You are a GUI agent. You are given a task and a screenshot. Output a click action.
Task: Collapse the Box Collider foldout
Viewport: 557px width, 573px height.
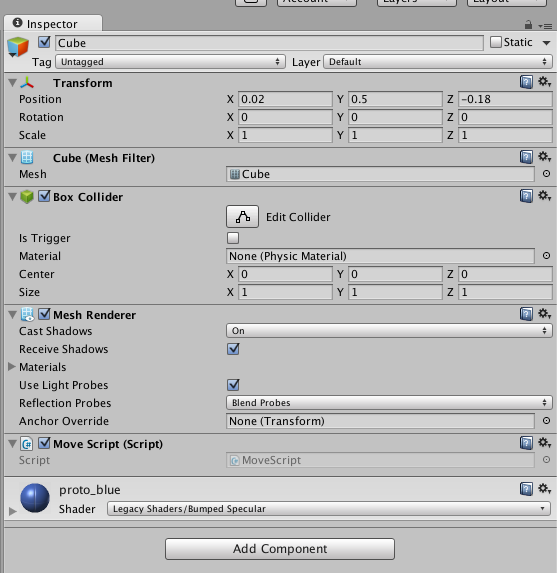(12, 197)
